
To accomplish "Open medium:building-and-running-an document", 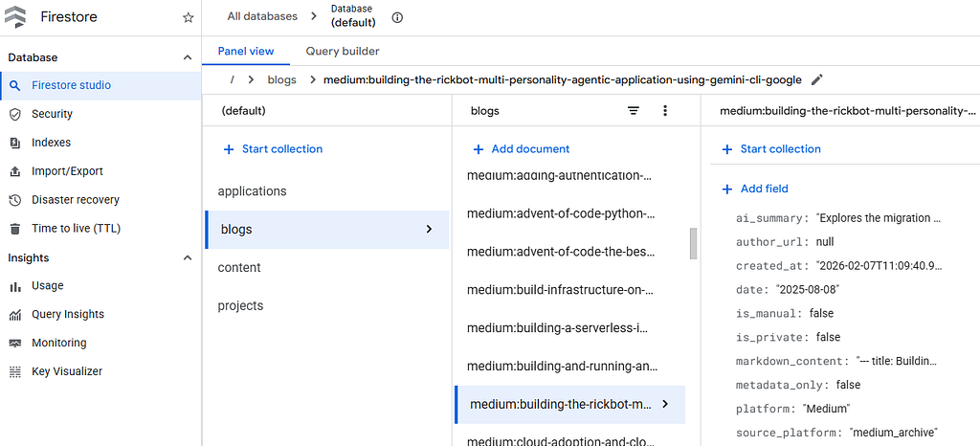I will (x=570, y=366).
